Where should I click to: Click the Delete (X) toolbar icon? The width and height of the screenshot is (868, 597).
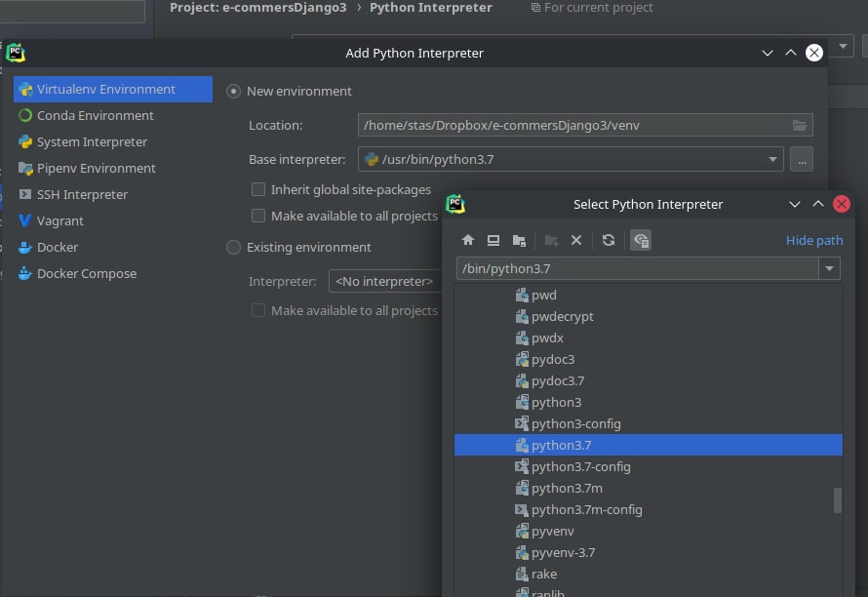pyautogui.click(x=576, y=240)
